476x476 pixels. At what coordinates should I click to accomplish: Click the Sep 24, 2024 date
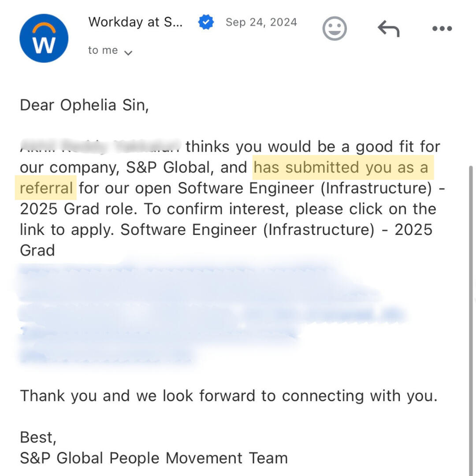261,22
